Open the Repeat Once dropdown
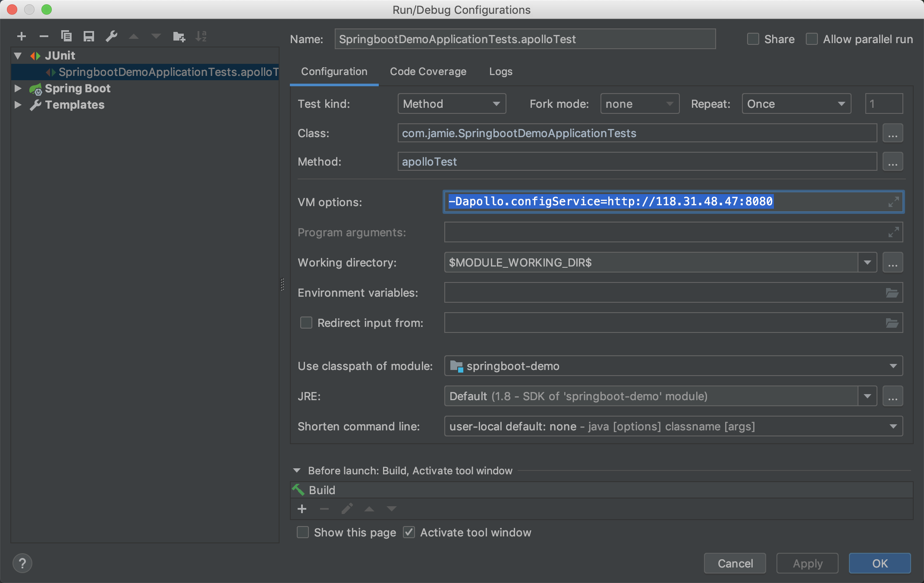This screenshot has width=924, height=583. click(x=796, y=104)
